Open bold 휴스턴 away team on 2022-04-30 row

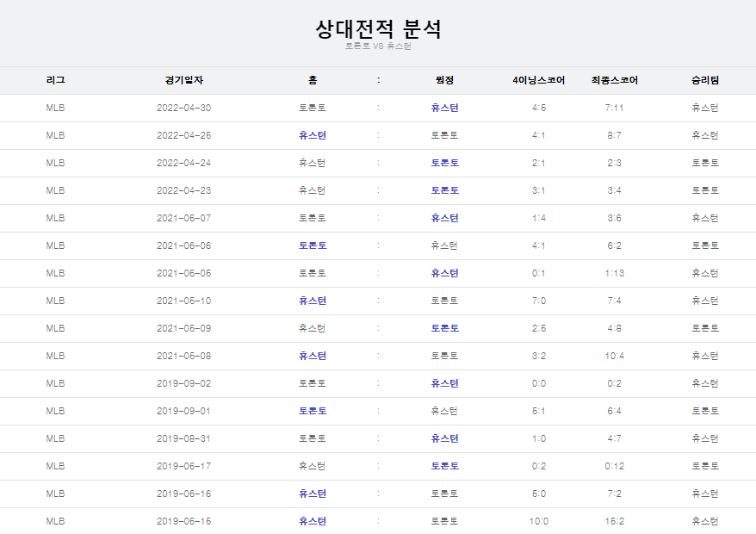click(444, 108)
